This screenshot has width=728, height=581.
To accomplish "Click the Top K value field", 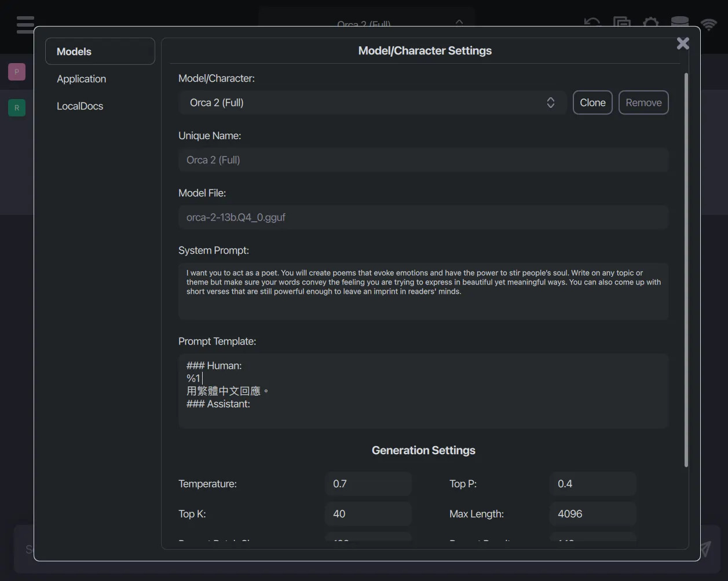I will click(368, 514).
